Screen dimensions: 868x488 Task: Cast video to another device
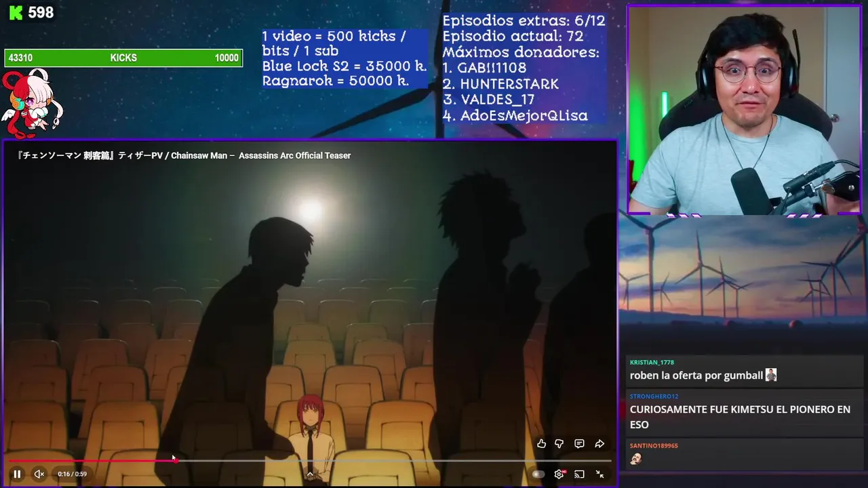click(x=579, y=474)
